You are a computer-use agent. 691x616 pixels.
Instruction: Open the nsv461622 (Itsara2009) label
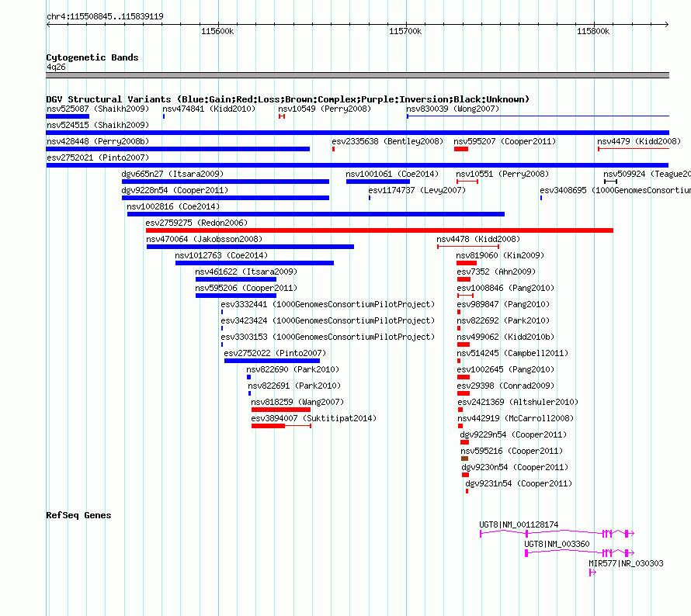click(246, 272)
